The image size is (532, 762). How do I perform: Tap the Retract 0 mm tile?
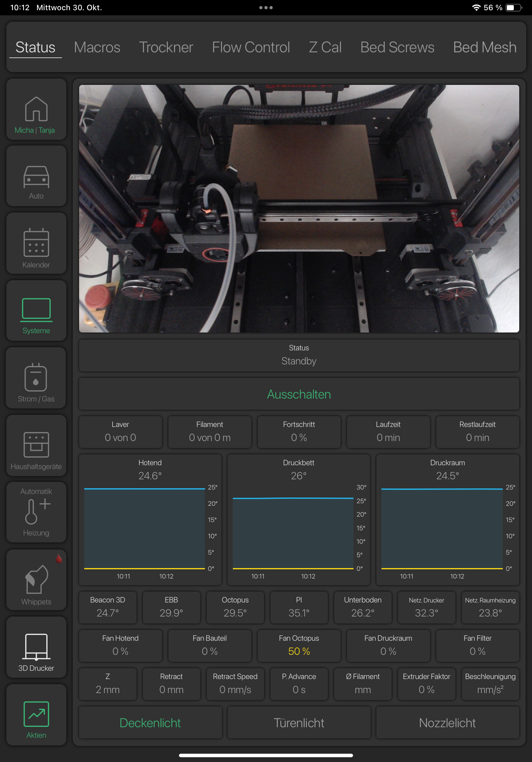tap(172, 684)
